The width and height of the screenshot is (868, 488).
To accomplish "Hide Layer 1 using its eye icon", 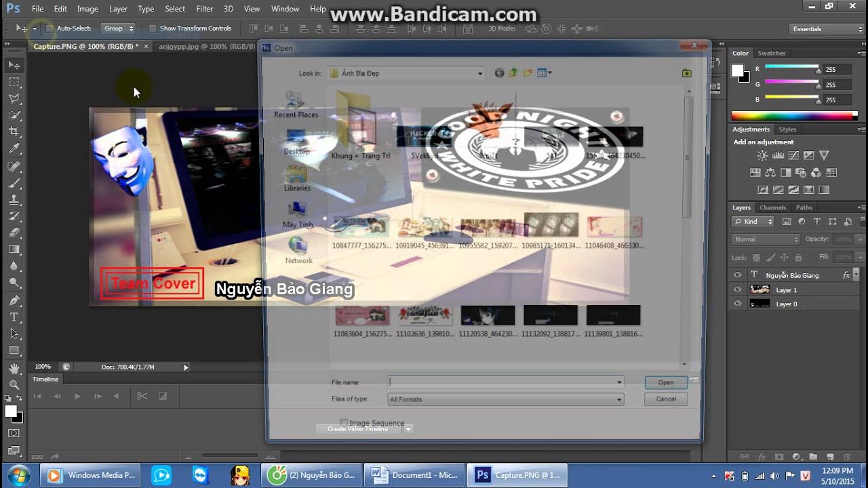I will [738, 289].
